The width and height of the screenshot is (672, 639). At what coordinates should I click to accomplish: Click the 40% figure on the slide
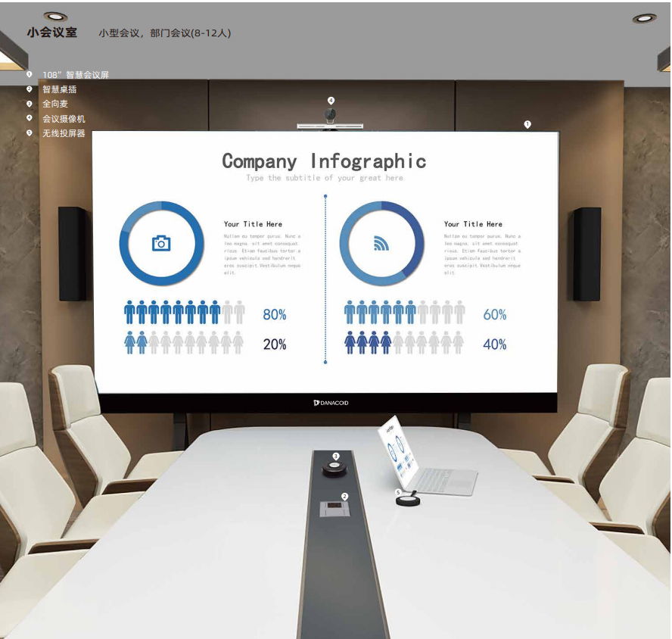[x=494, y=344]
